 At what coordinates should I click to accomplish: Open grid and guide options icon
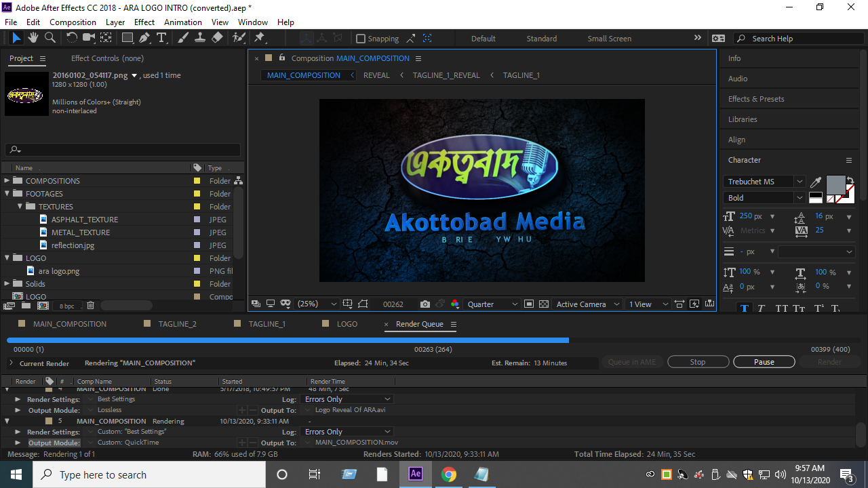(348, 304)
